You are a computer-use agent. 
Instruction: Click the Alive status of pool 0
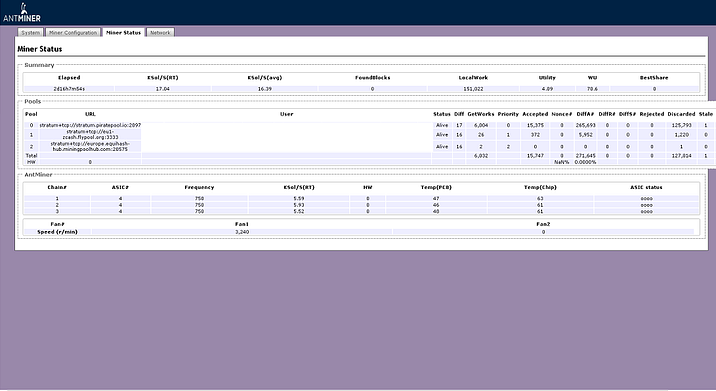[x=442, y=125]
